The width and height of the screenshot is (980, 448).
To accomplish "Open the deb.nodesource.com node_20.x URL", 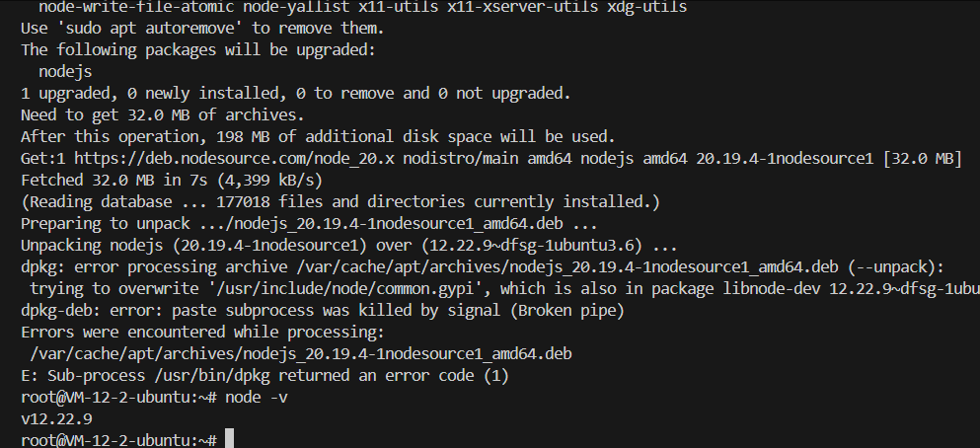I will (234, 159).
